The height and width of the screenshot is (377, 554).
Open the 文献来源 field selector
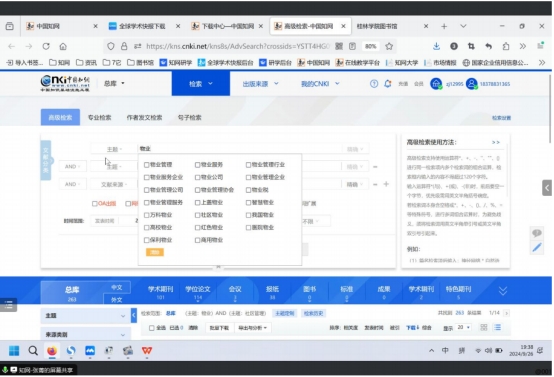tap(114, 184)
